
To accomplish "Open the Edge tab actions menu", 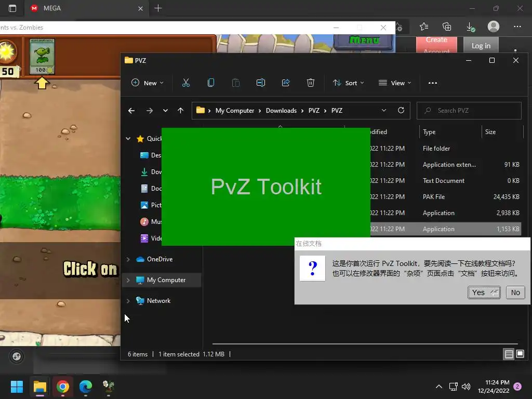I will (x=12, y=8).
